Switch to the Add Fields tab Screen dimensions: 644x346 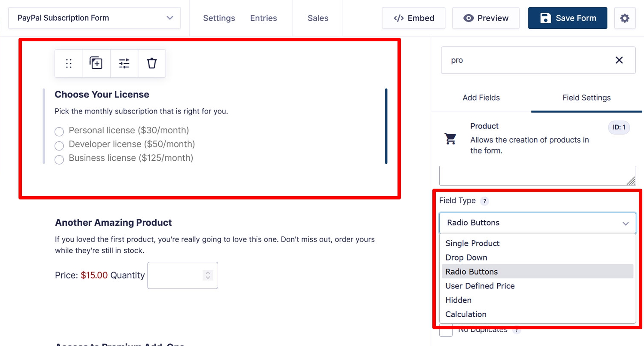pyautogui.click(x=481, y=98)
